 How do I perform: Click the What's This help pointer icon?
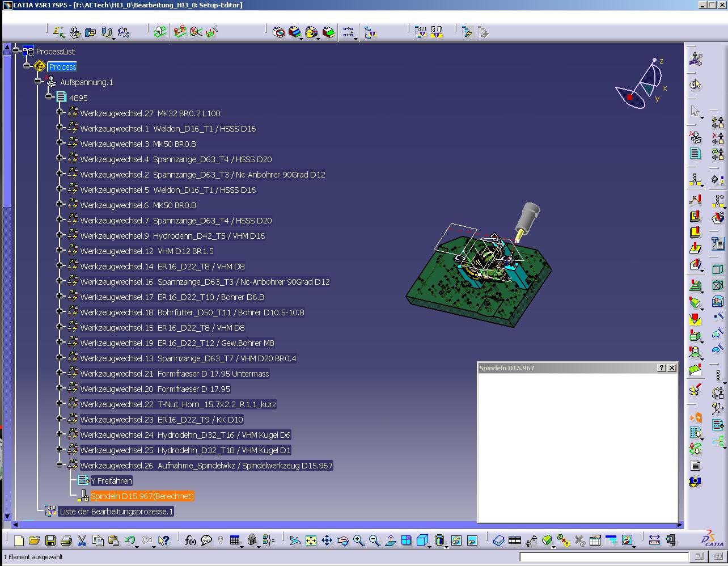[x=164, y=540]
